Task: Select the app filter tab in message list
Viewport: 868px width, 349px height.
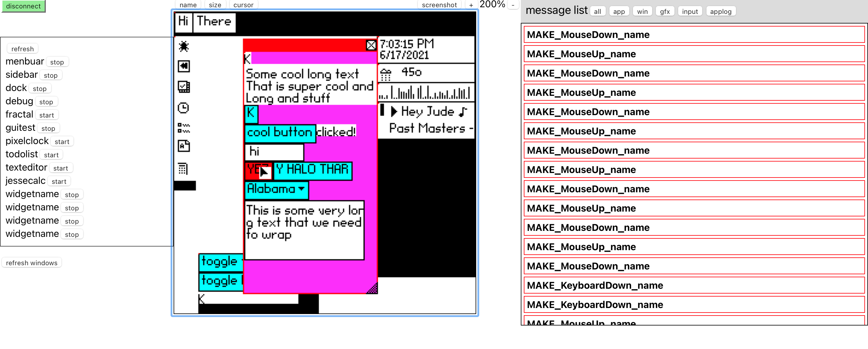Action: click(619, 10)
